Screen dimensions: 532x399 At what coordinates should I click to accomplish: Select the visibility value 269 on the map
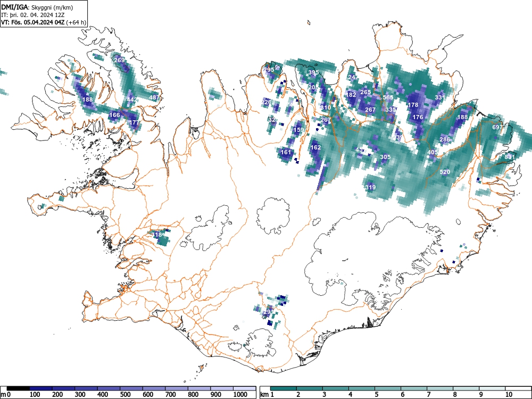(119, 60)
